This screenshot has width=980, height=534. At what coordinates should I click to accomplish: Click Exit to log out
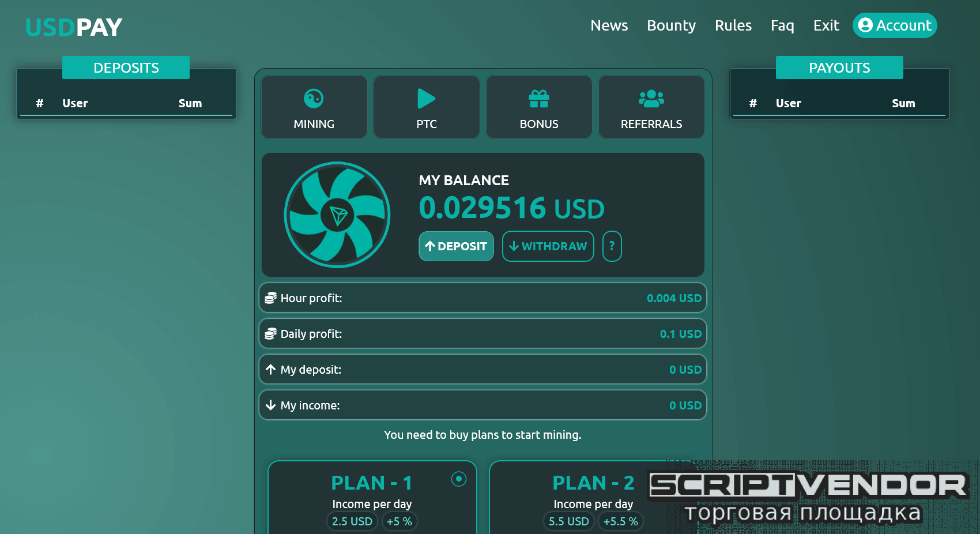826,25
